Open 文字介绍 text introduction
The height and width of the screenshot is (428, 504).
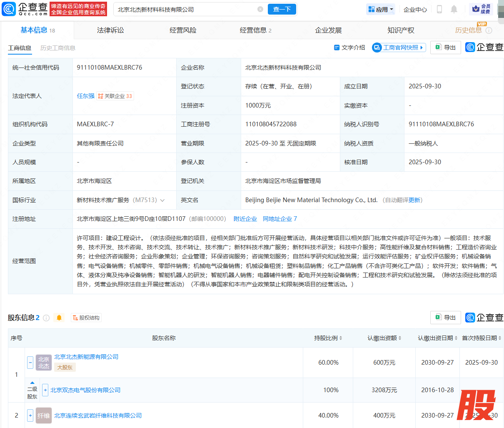pos(349,48)
